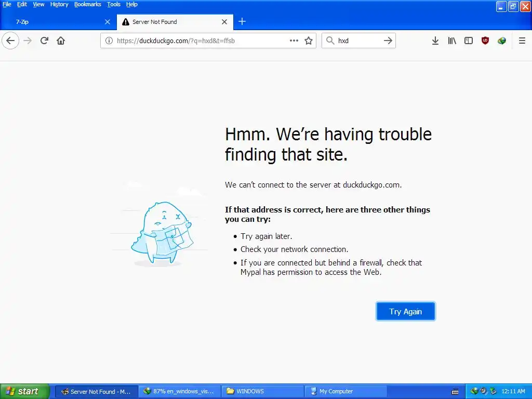Open the 87% download taskbar item
This screenshot has height=399, width=532.
tap(180, 392)
